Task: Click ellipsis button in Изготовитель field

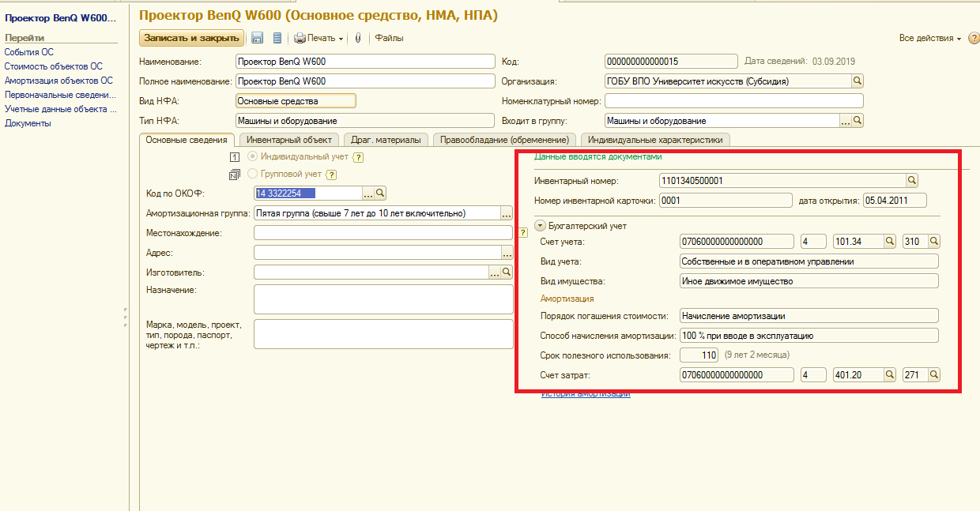Action: pyautogui.click(x=496, y=272)
